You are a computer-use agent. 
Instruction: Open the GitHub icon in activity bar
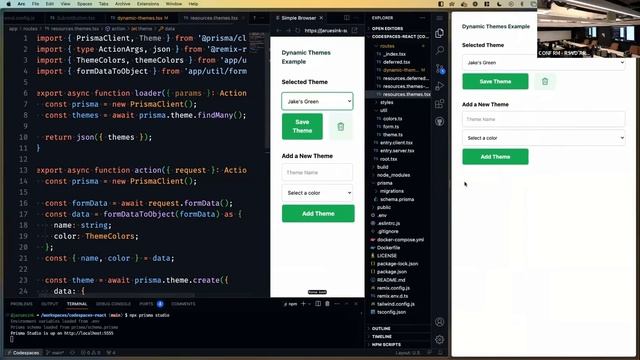440,122
